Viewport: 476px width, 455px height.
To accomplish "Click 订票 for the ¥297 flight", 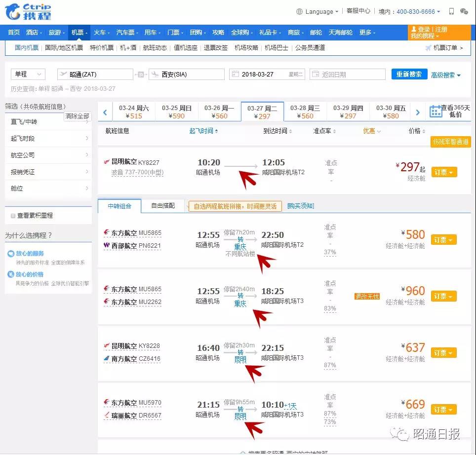I will (444, 172).
